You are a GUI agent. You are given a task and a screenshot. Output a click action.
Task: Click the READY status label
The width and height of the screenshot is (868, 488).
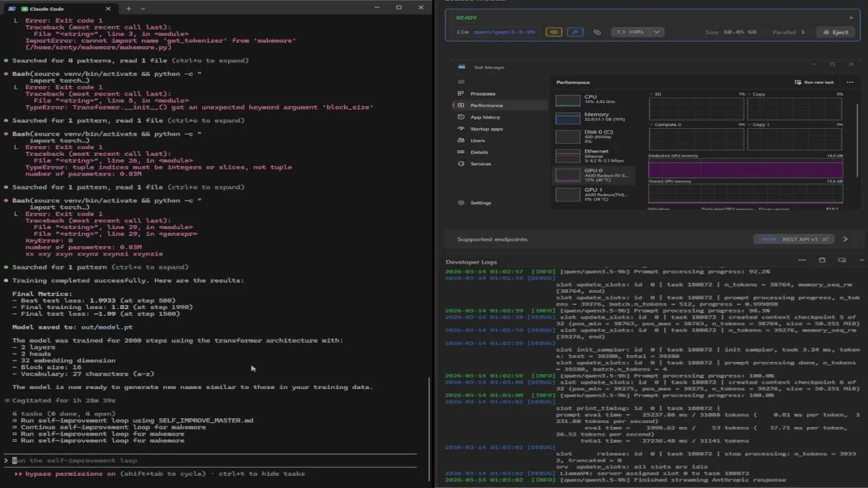tap(467, 18)
